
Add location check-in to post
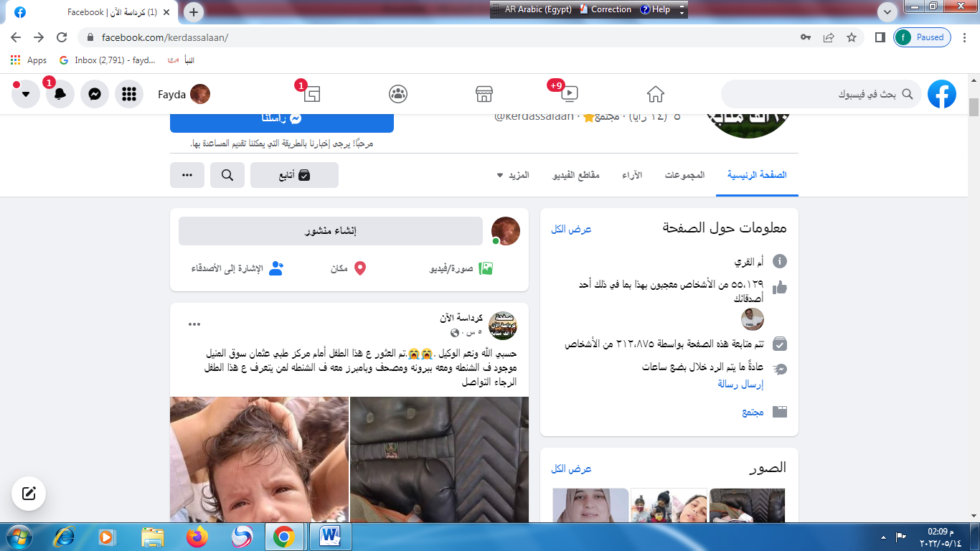tap(349, 269)
